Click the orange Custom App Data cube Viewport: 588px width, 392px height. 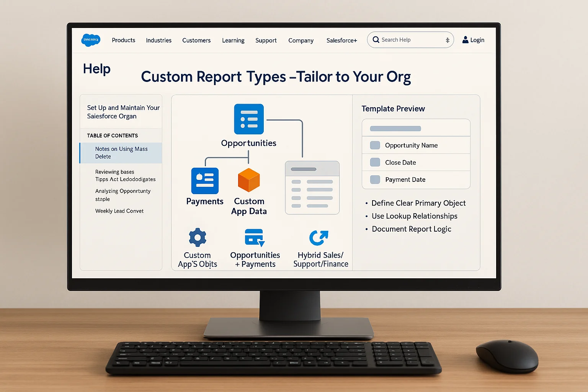point(249,180)
